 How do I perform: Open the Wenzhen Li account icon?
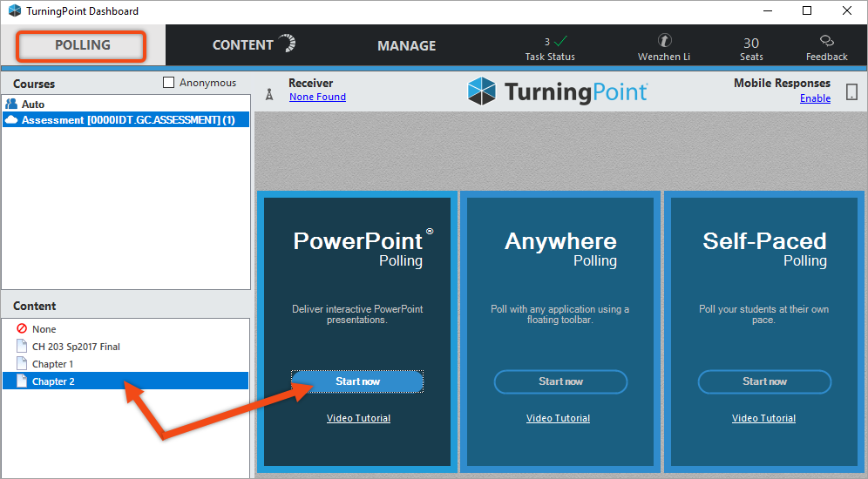[x=664, y=41]
